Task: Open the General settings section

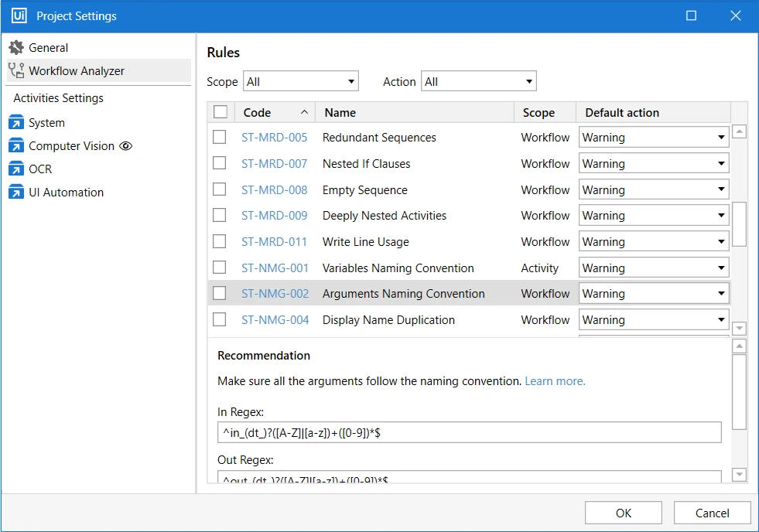Action: (x=99, y=47)
